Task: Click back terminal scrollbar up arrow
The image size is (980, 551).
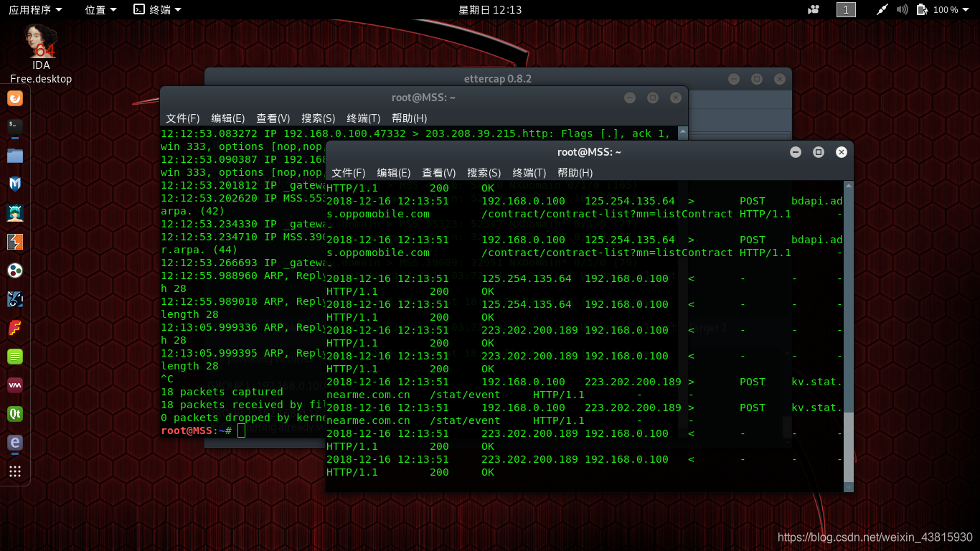Action: click(683, 131)
